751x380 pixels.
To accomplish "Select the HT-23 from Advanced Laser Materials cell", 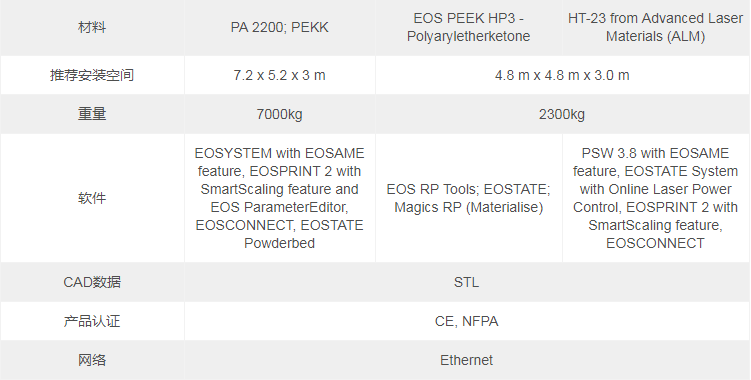I will (656, 27).
